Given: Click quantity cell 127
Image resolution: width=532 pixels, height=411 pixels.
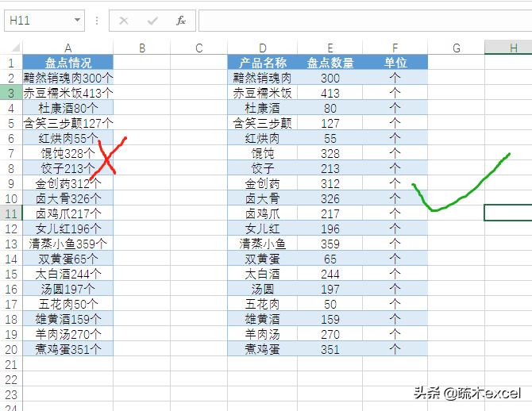Looking at the screenshot, I should point(330,123).
